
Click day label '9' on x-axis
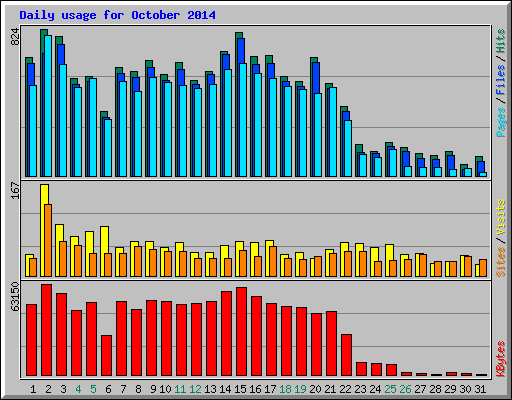click(153, 389)
